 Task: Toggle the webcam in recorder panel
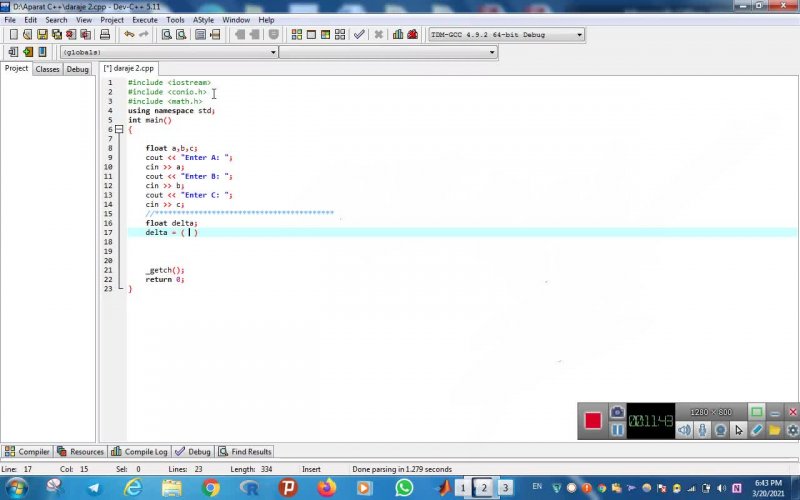point(720,430)
